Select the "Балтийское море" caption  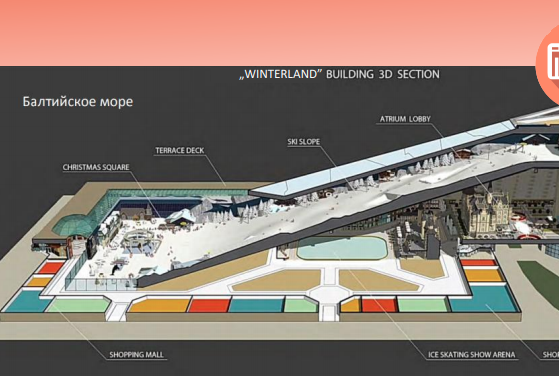(x=78, y=102)
